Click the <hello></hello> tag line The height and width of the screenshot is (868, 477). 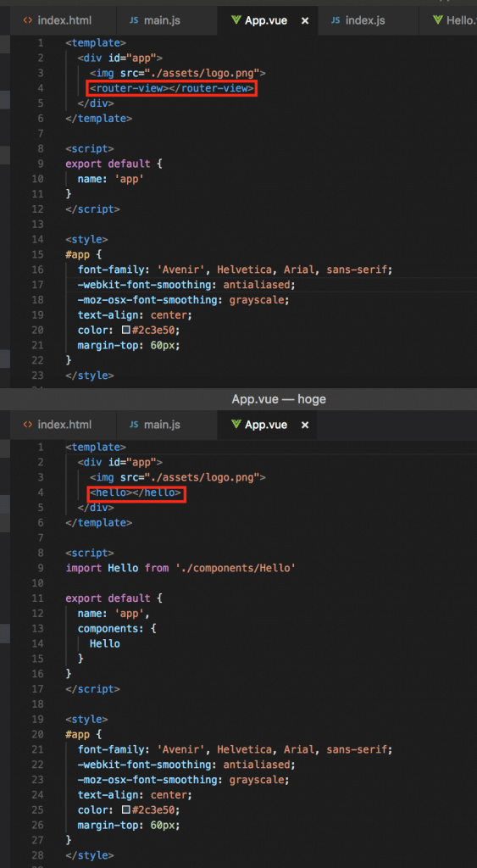tap(136, 492)
